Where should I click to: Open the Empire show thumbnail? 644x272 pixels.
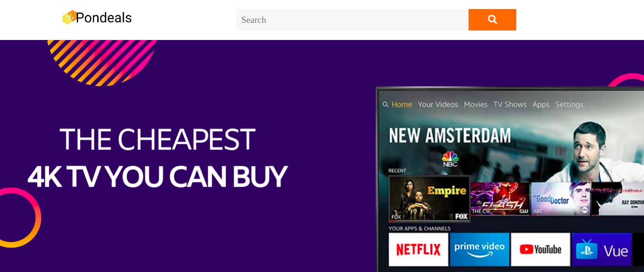[429, 199]
